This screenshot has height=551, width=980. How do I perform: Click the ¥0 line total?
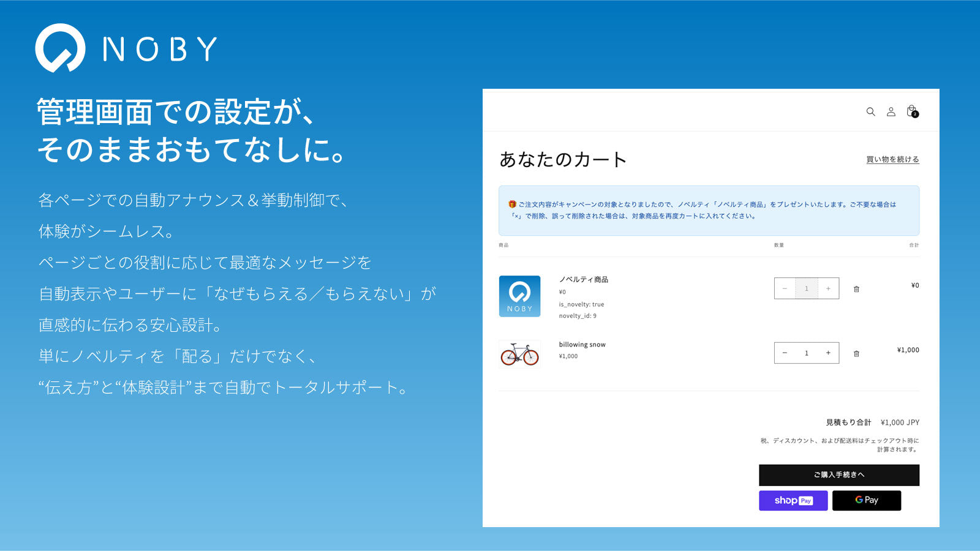pyautogui.click(x=915, y=285)
